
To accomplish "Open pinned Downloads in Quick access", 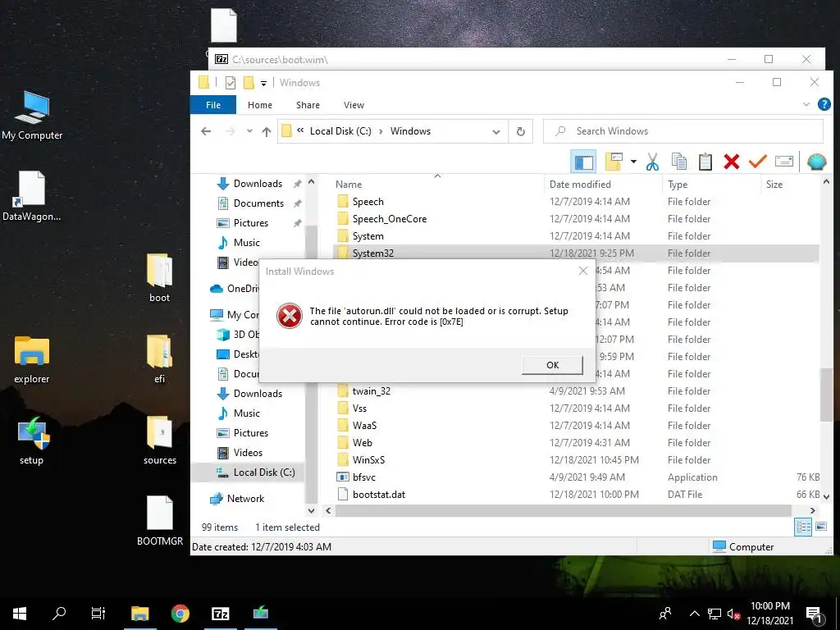I will coord(257,184).
